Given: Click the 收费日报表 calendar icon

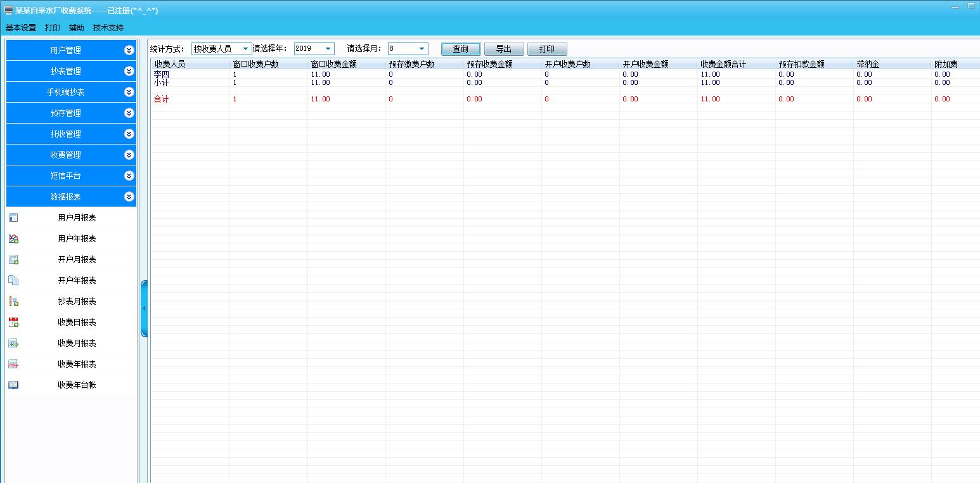Looking at the screenshot, I should click(x=13, y=322).
